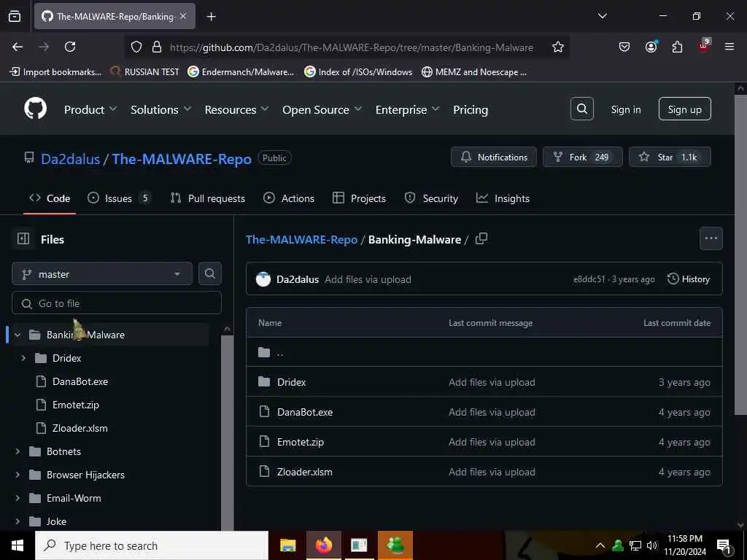Screen dimensions: 747x560
Task: Bookmark this page with the star icon
Action: point(558,47)
